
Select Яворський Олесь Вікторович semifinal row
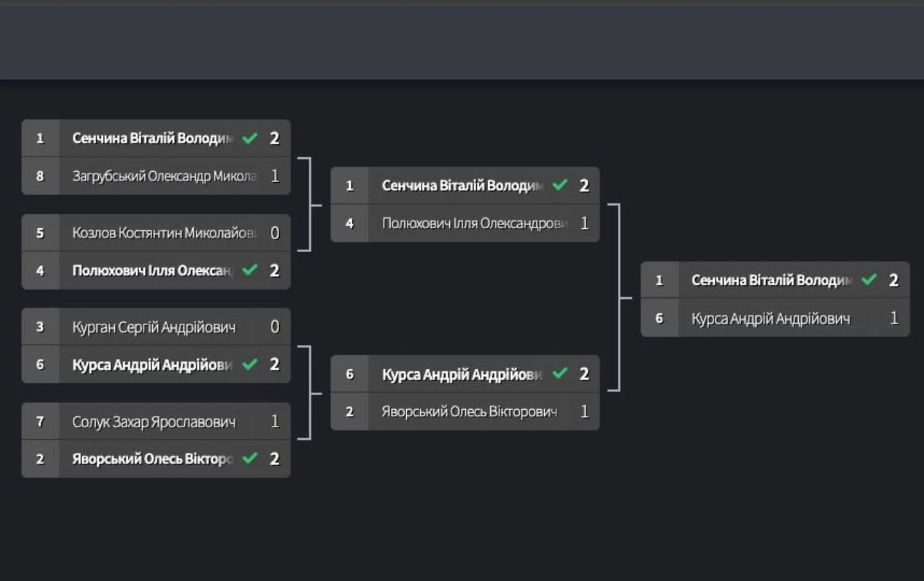click(465, 412)
